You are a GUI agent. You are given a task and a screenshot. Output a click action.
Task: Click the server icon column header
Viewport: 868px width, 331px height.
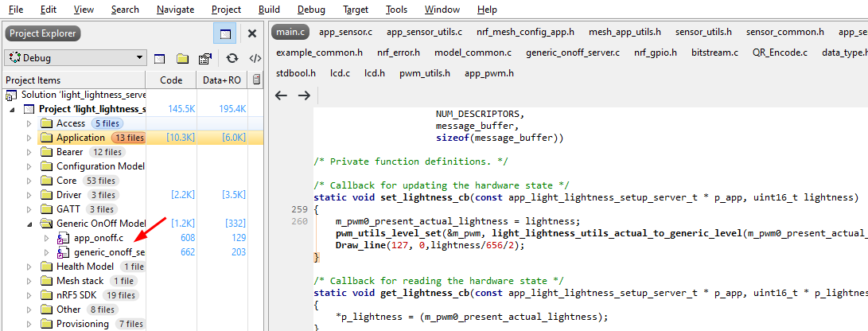[257, 80]
